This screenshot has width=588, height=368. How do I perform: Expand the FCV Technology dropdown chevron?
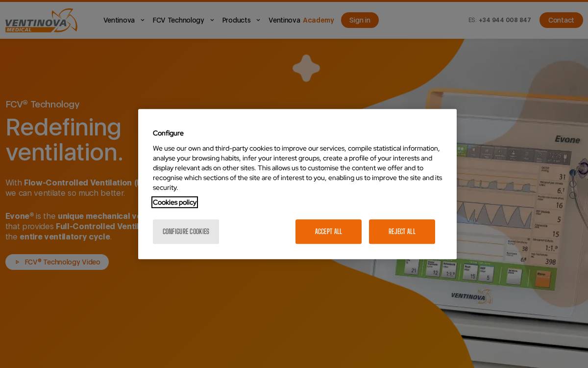point(212,20)
